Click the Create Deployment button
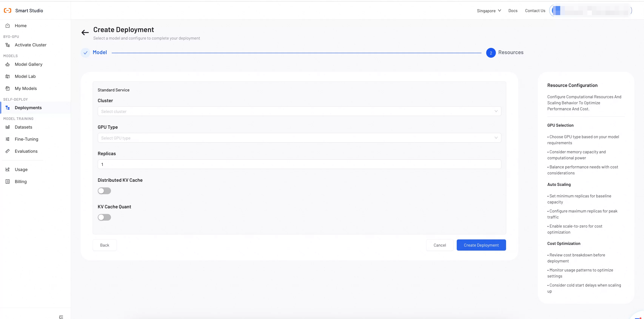The image size is (644, 319). tap(481, 245)
